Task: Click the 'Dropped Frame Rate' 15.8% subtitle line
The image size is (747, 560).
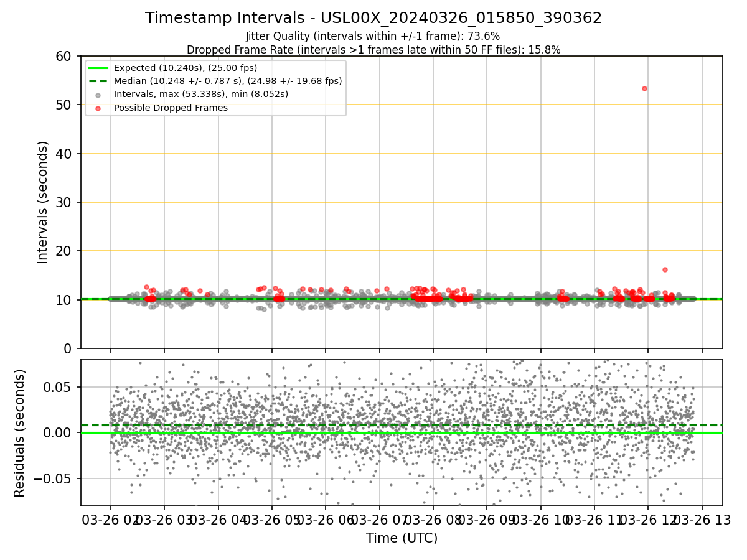Action: (x=374, y=50)
